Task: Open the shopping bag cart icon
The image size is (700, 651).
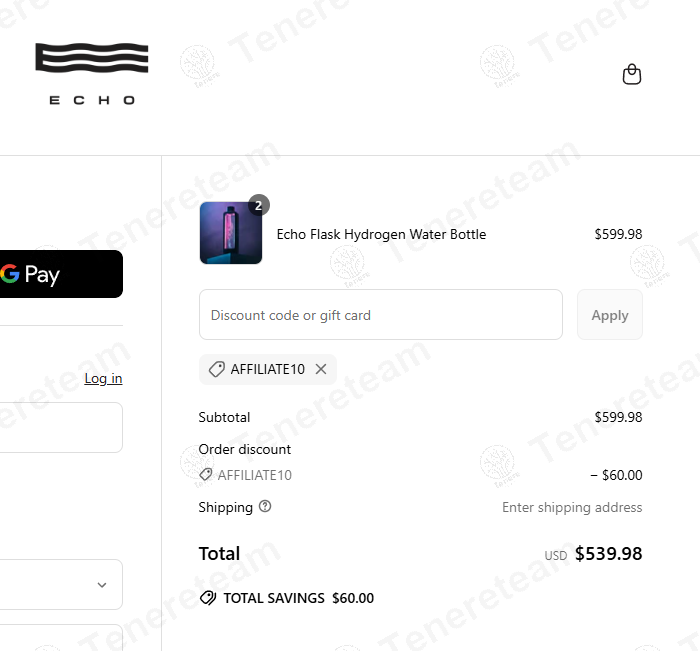Action: 632,74
